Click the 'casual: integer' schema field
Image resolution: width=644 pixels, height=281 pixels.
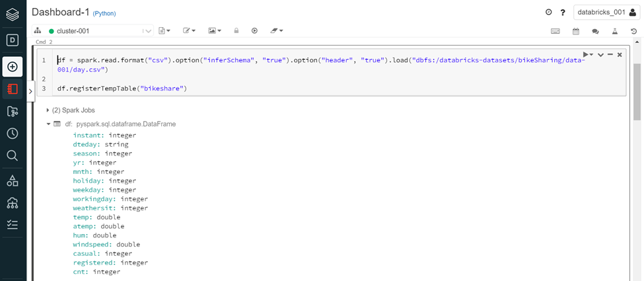(102, 253)
